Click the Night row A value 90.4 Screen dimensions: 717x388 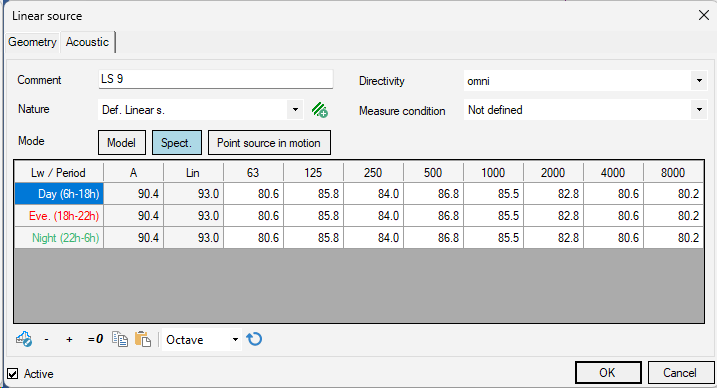(134, 238)
